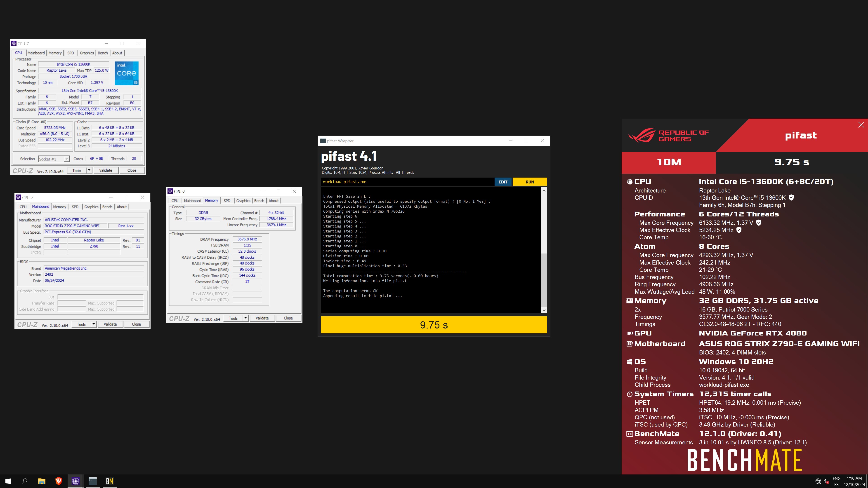Viewport: 868px width, 488px height.
Task: Click ENG ES language indicator
Action: (836, 481)
